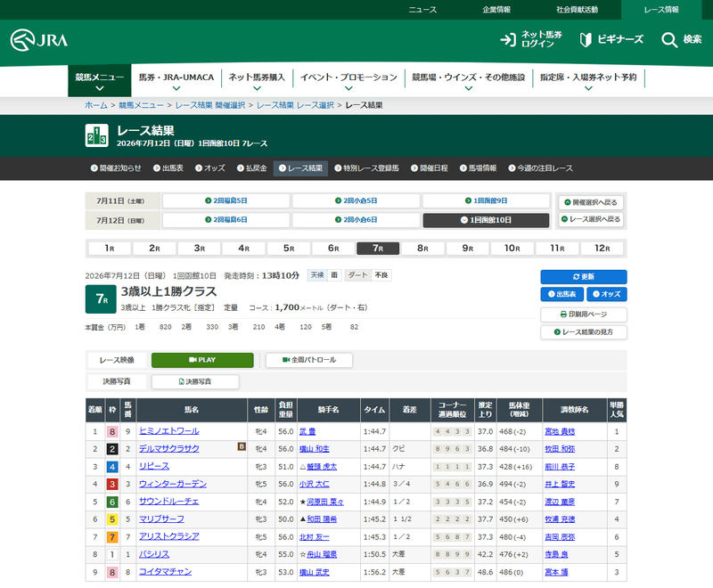The image size is (713, 588).
Task: Select the レース情報 top tab
Action: tap(661, 10)
